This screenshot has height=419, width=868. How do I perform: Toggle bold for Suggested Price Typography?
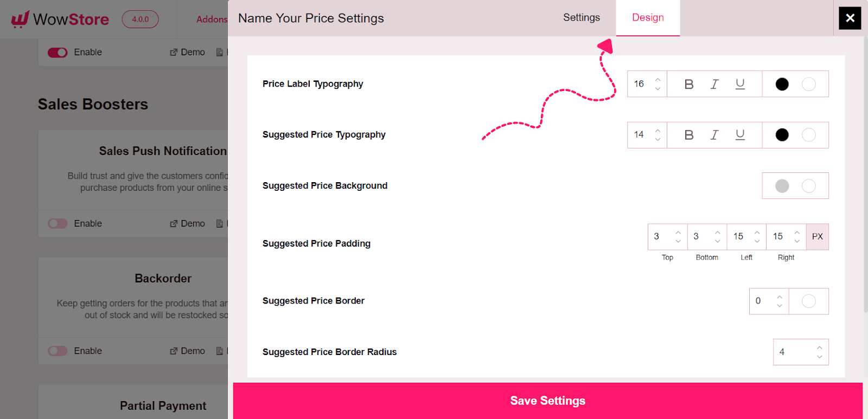pos(689,135)
